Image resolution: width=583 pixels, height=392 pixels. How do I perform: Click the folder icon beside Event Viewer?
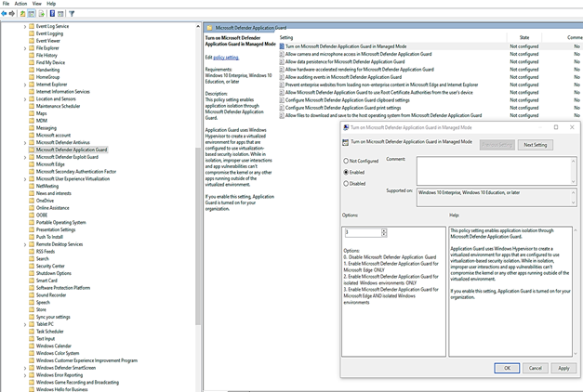(32, 41)
